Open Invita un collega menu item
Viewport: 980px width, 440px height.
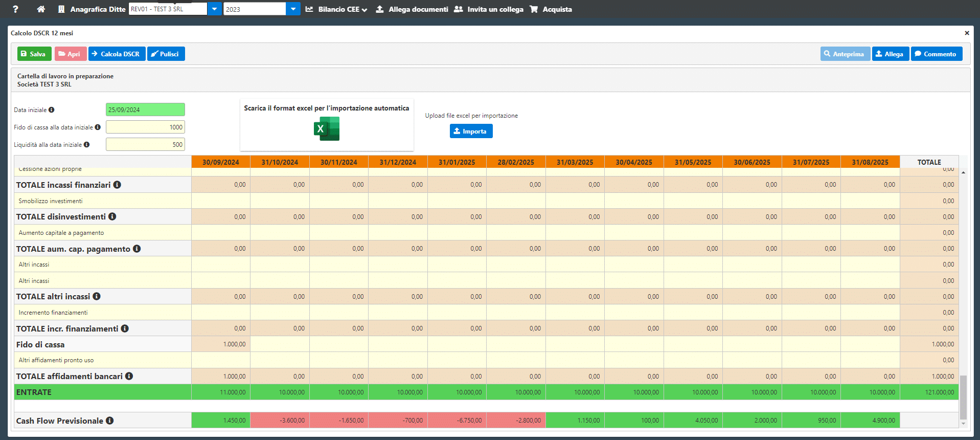489,9
